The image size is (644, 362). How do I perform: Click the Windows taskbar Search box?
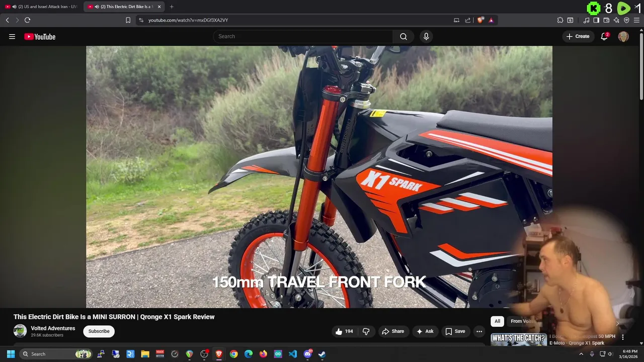tap(56, 354)
